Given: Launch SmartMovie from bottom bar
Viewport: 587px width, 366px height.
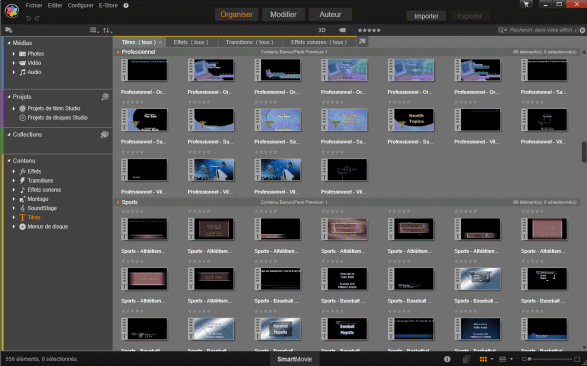Looking at the screenshot, I should pos(295,359).
